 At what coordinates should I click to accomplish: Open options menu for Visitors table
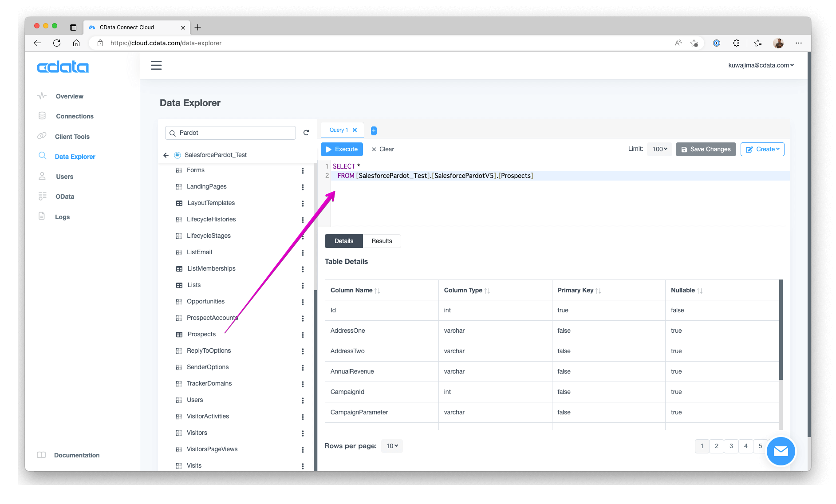303,433
